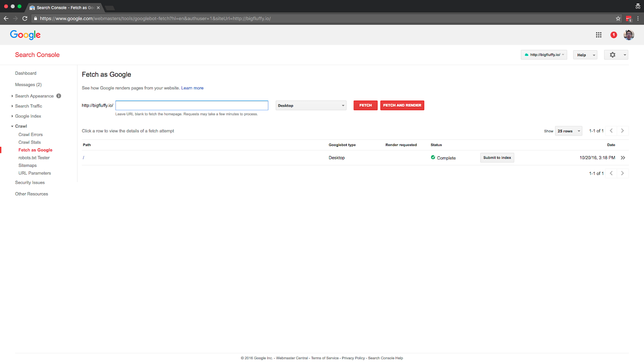Go to next page, top pagination

(x=622, y=131)
